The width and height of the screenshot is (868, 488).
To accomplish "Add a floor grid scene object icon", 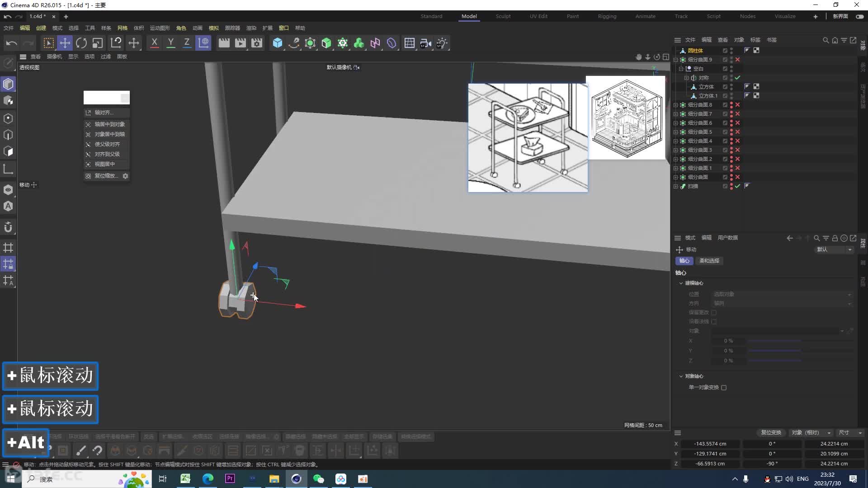I will (x=409, y=43).
